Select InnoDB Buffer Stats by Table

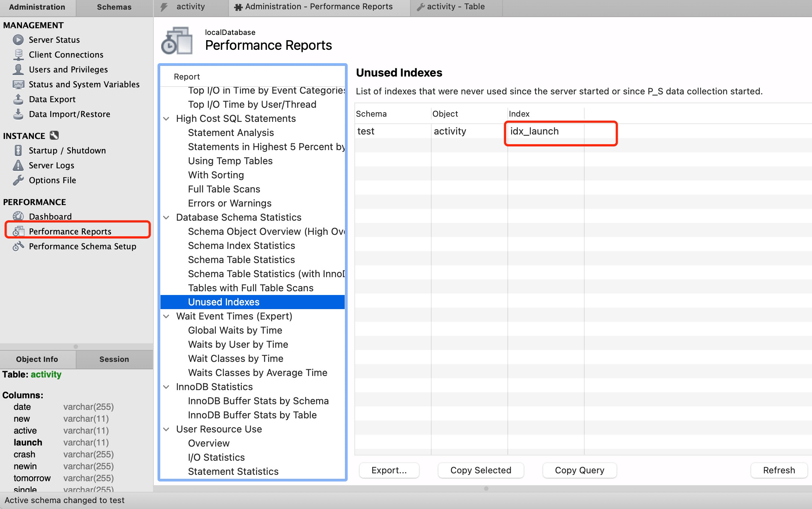[252, 415]
